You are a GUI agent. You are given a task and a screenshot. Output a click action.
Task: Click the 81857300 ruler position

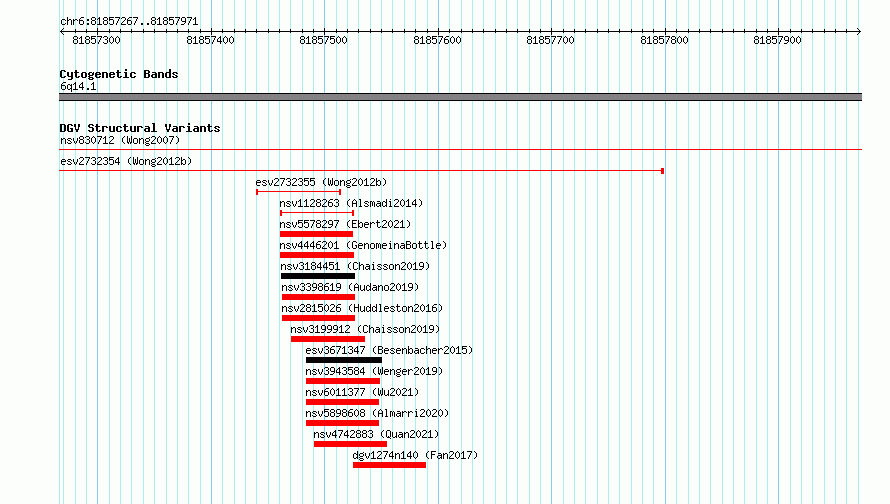(96, 40)
